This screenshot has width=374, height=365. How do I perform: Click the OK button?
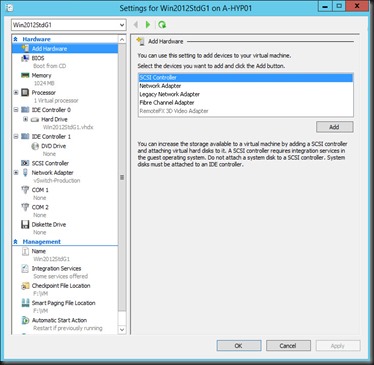[239, 346]
